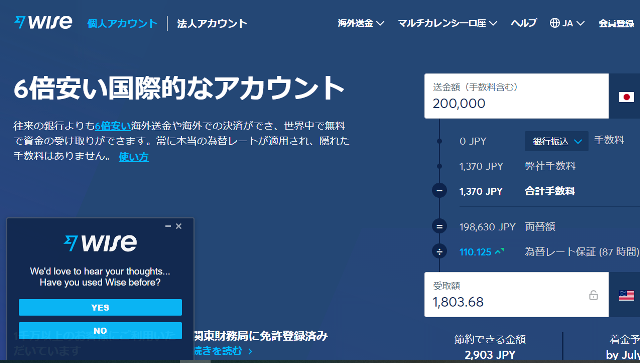The width and height of the screenshot is (640, 363).
Task: Open the ヘルプ page
Action: point(524,23)
